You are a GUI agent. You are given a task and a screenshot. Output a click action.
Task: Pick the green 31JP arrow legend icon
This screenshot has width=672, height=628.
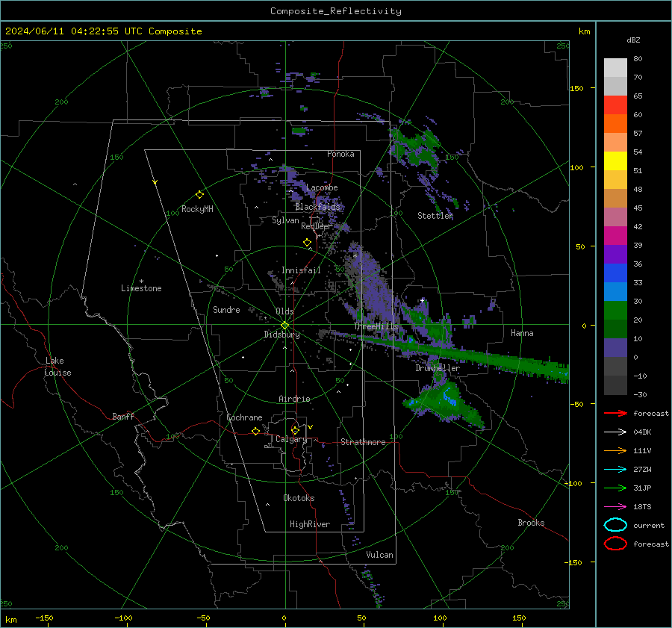click(615, 488)
